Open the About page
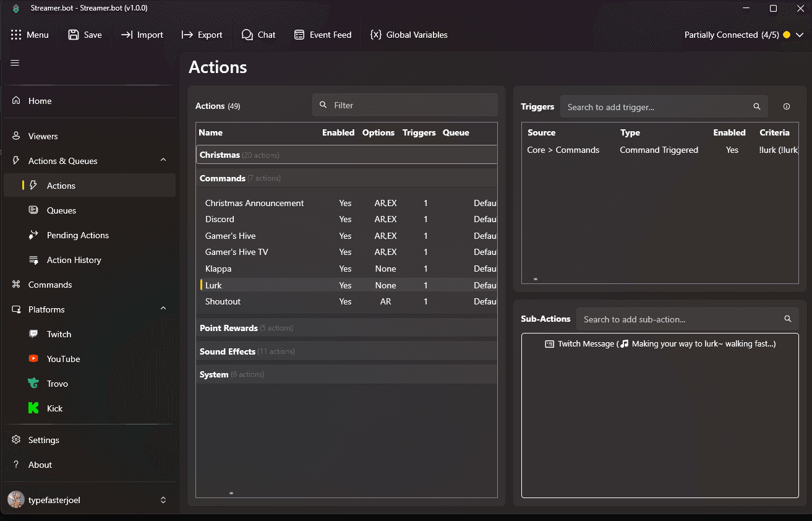Viewport: 812px width, 521px height. [40, 465]
